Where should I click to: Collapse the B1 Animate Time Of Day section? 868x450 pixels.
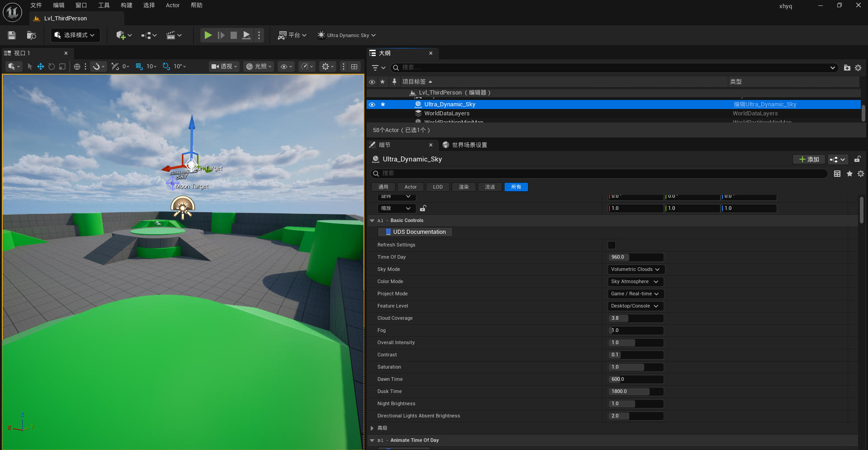point(372,441)
